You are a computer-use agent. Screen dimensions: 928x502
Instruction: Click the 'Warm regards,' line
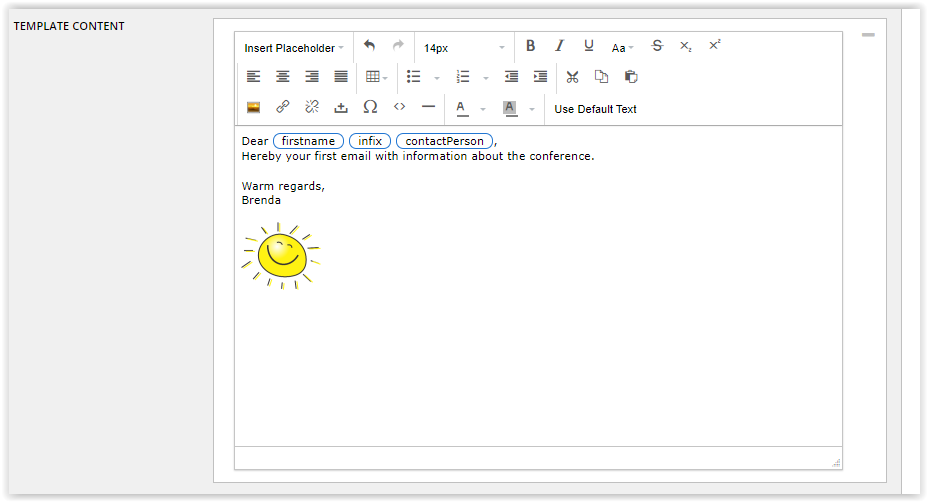pyautogui.click(x=283, y=186)
